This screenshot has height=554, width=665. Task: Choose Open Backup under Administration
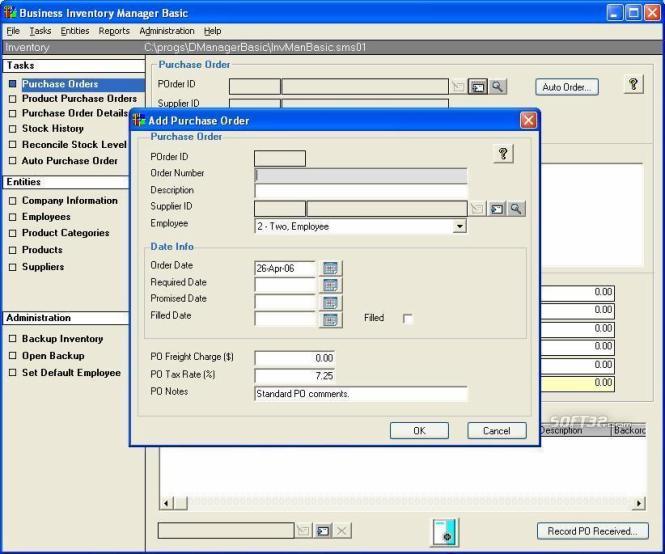[x=53, y=355]
